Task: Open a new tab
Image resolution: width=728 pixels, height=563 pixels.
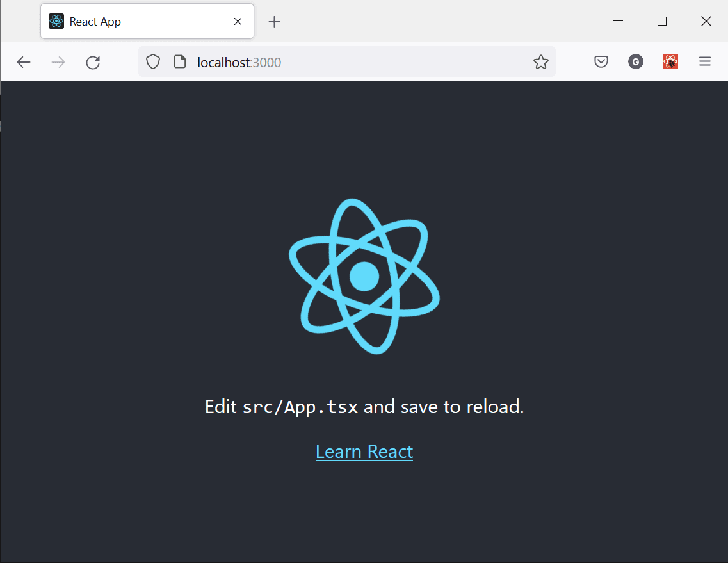Action: [x=275, y=22]
